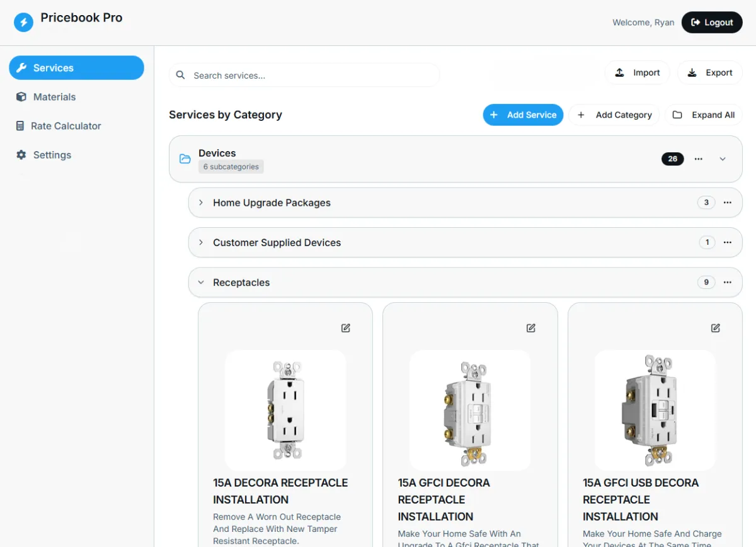The width and height of the screenshot is (756, 547).
Task: Expand the Customer Supplied Devices subcategory
Action: coord(201,242)
